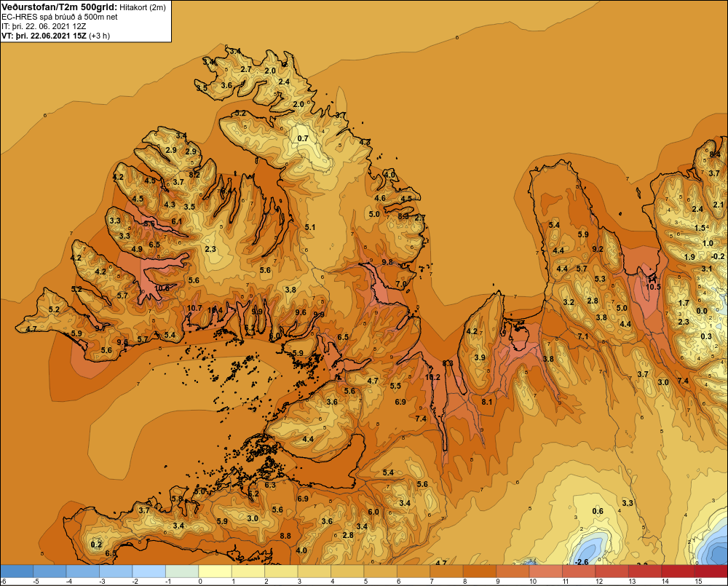Viewport: 728px width, 586px height.
Task: Click the 3.2 temperature value
Action: (569, 302)
